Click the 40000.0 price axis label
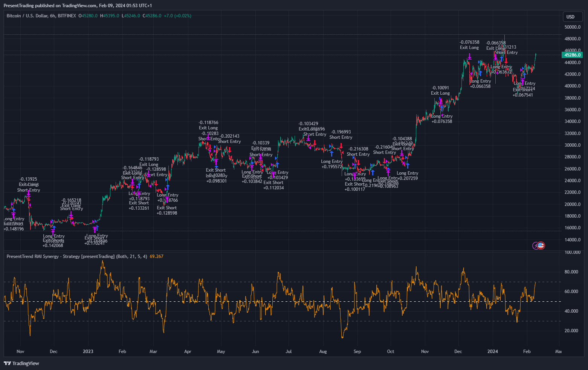The width and height of the screenshot is (588, 370). 572,86
